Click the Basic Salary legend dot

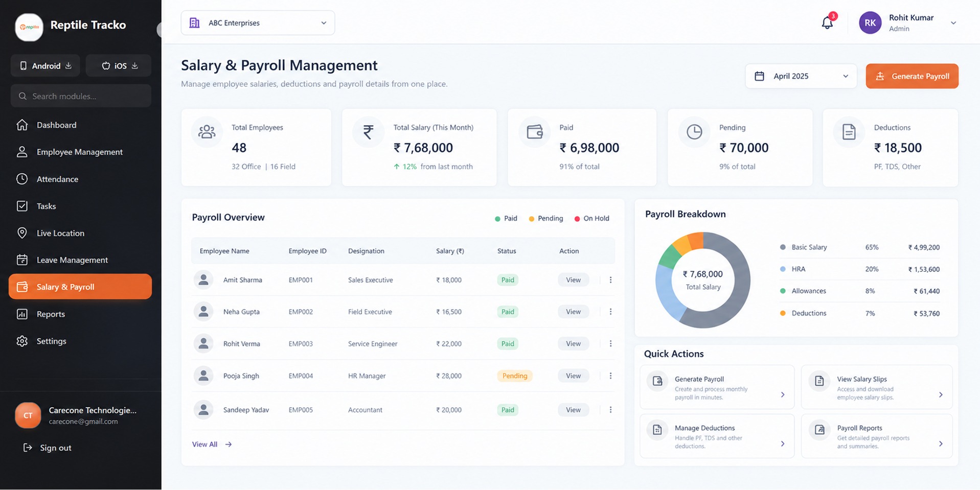(783, 247)
